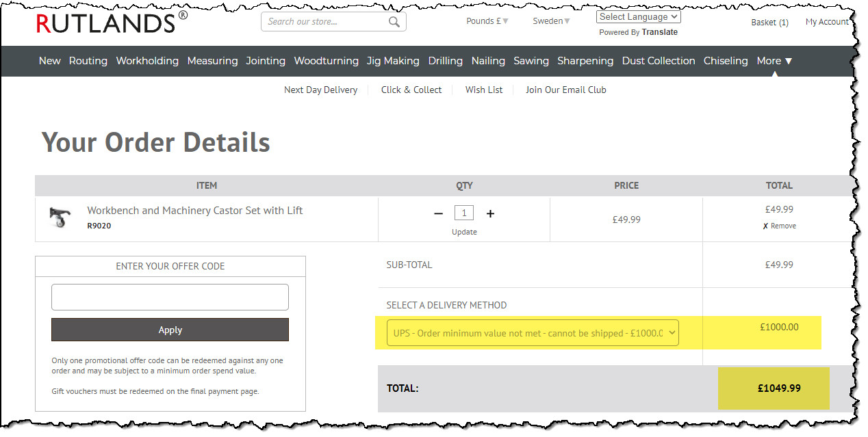Screen dimensions: 868x437
Task: Go to the Woodturning category
Action: [326, 61]
